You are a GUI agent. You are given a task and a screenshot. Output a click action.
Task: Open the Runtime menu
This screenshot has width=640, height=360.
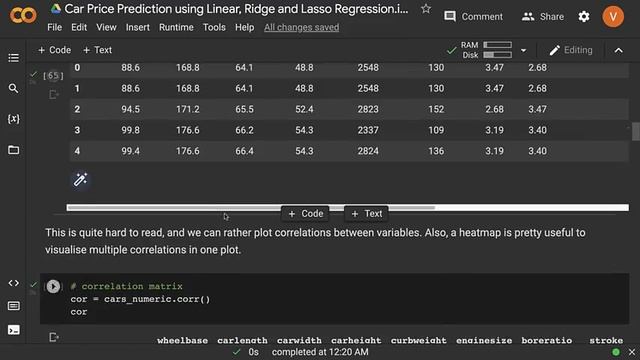tap(176, 27)
